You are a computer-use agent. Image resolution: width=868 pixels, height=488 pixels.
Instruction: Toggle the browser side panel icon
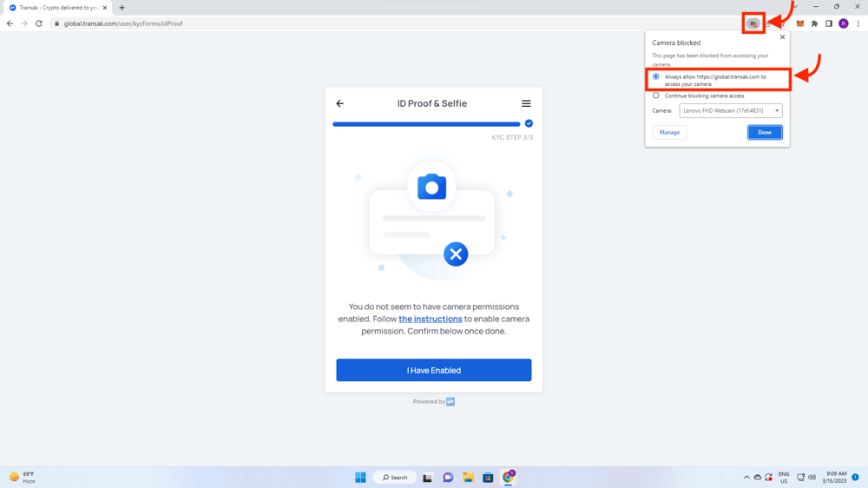829,23
